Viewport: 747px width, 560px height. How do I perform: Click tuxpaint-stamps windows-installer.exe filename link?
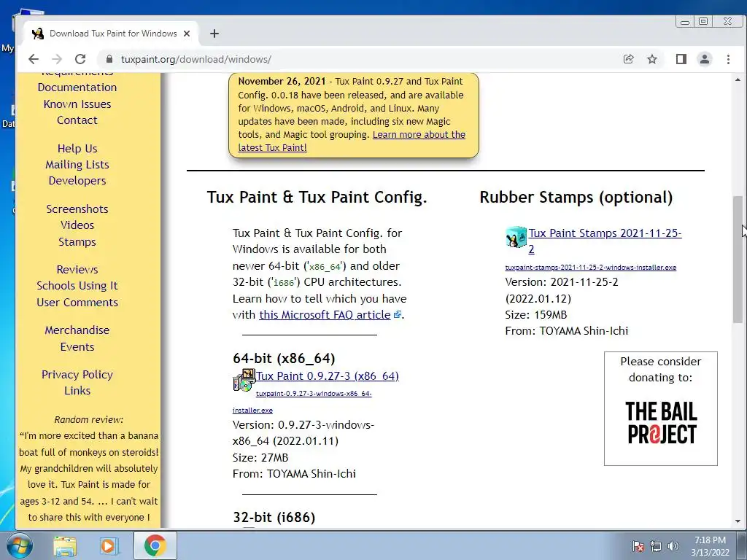591,267
